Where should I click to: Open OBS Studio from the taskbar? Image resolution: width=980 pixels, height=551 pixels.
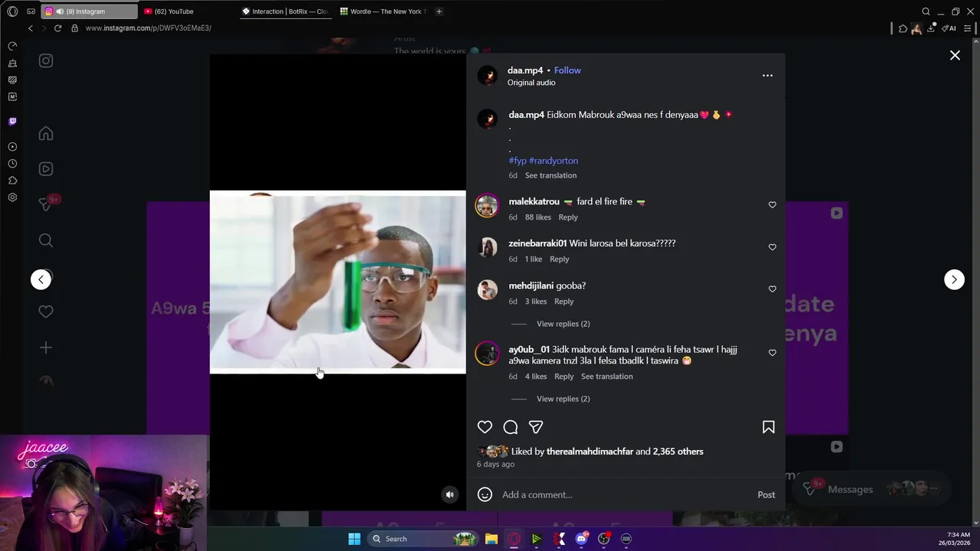604,539
